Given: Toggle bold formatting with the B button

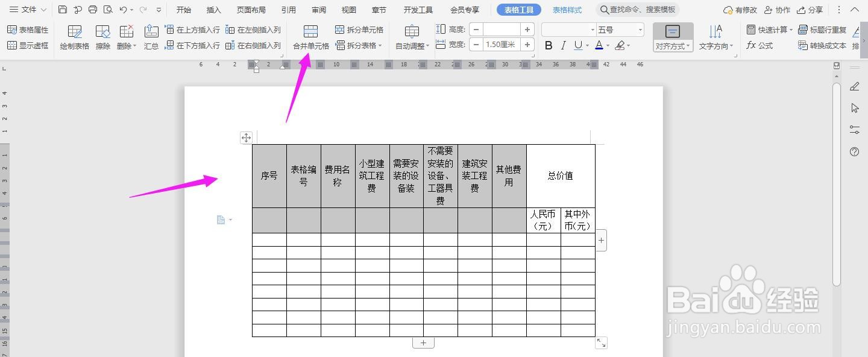Looking at the screenshot, I should (x=548, y=45).
